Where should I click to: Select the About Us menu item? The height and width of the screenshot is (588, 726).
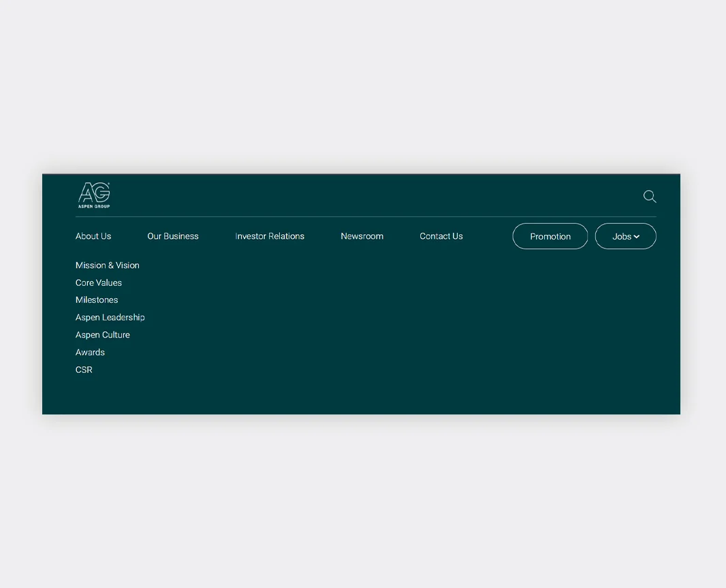(93, 236)
